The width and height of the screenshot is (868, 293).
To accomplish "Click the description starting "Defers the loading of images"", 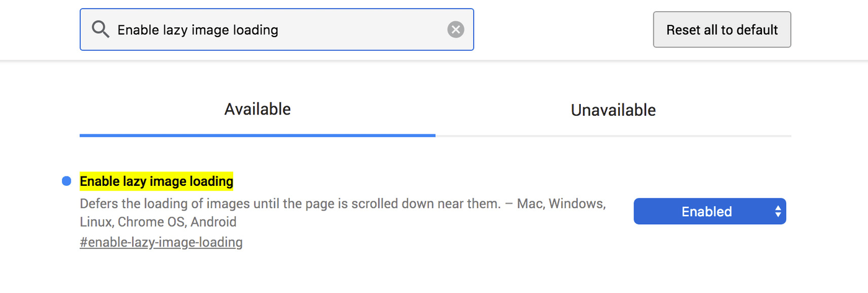I will pos(343,212).
